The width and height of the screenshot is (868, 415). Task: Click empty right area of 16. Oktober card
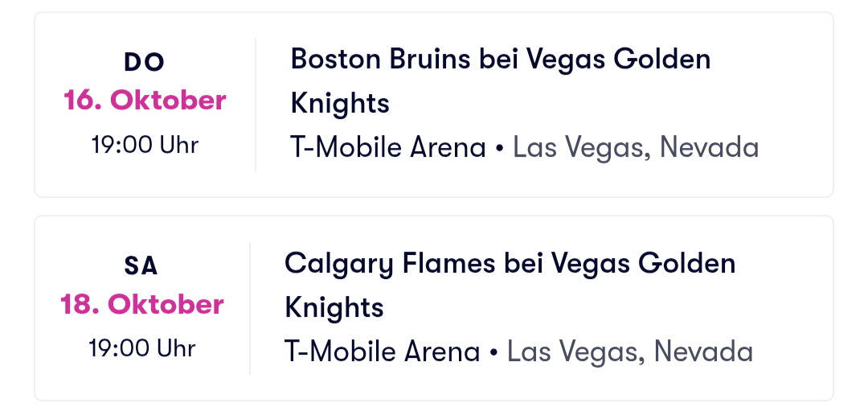point(792,105)
